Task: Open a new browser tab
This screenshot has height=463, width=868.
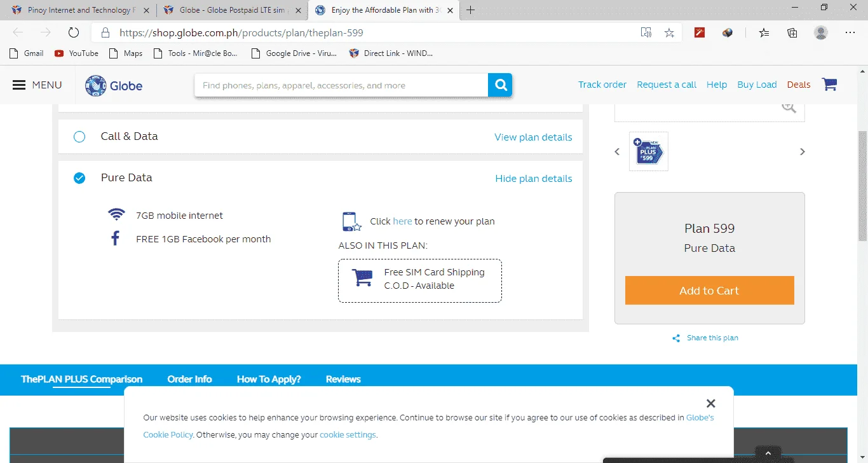Action: 471,10
